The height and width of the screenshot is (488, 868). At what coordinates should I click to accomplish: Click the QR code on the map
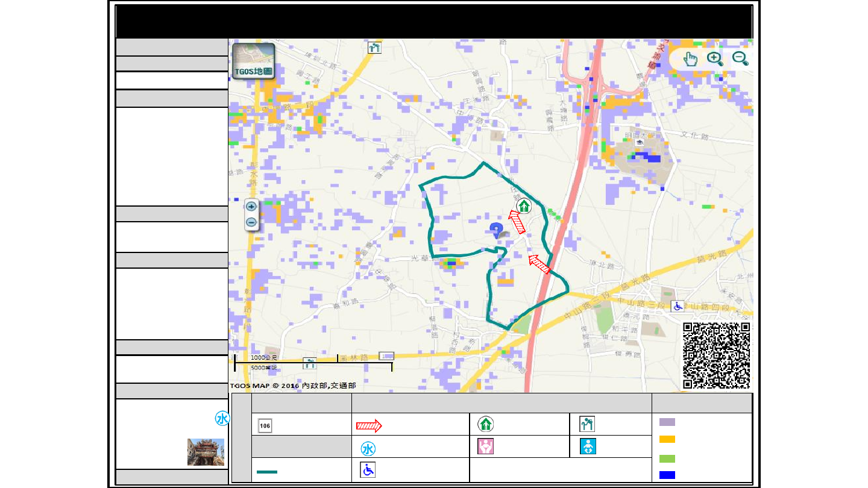click(x=717, y=355)
